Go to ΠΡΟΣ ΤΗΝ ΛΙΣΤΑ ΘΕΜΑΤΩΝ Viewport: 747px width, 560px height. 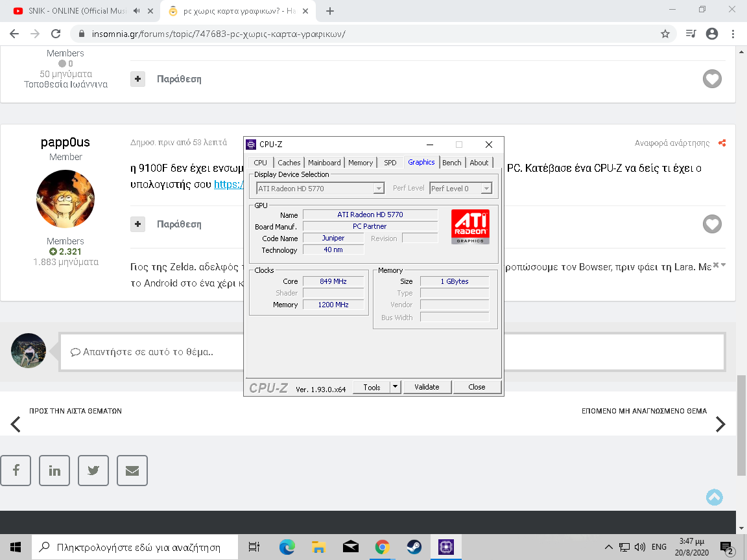coord(75,411)
